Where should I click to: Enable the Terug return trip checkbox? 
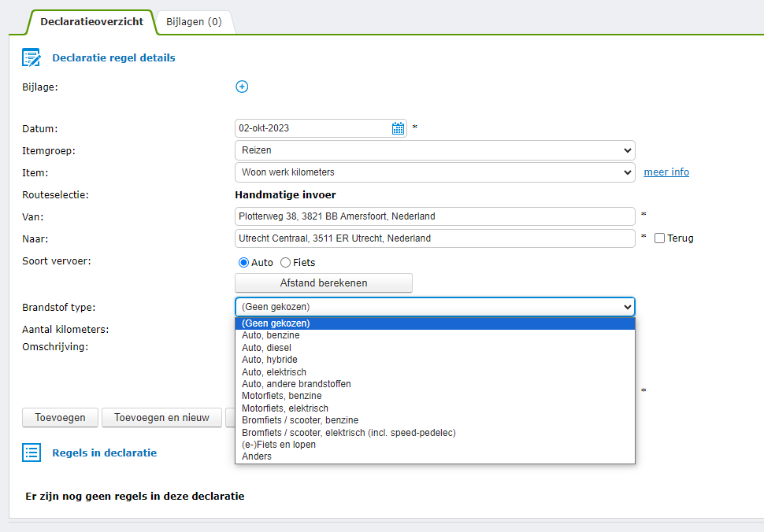pos(660,238)
